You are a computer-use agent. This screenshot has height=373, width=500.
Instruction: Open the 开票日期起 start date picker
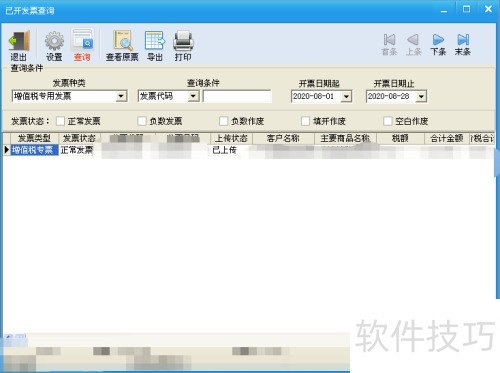tap(346, 97)
